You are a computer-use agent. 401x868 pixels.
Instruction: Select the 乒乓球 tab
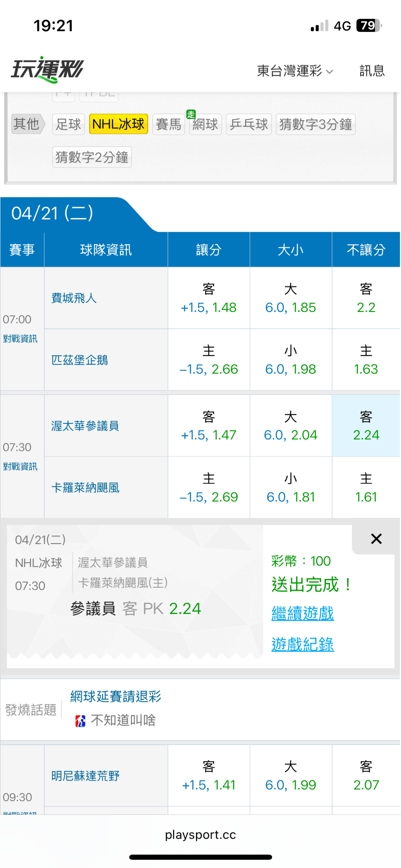[249, 124]
